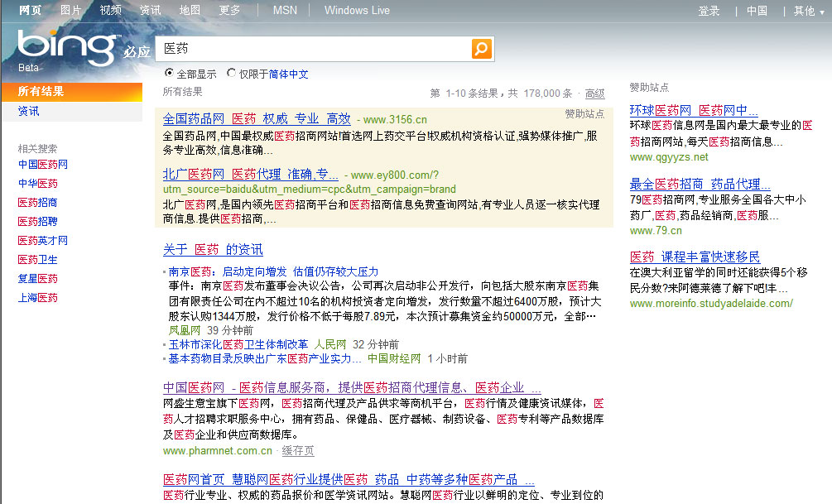
Task: Open sponsored result 全国药品网 医药 权威 专业 高效
Action: tap(257, 119)
